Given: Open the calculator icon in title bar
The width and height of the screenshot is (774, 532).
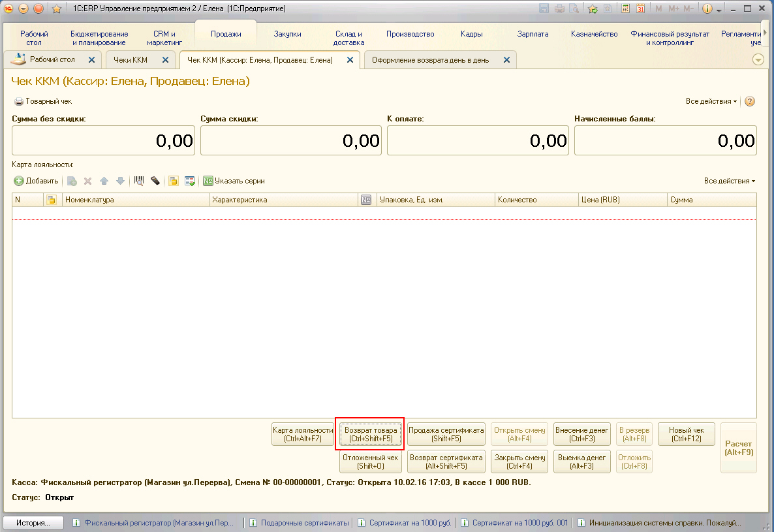Looking at the screenshot, I should pyautogui.click(x=625, y=8).
